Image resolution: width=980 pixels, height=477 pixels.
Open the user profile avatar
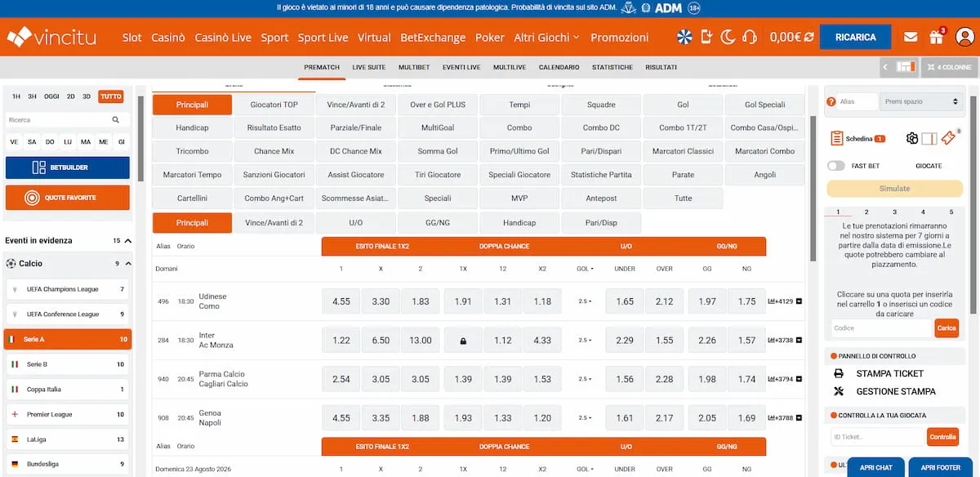click(964, 37)
